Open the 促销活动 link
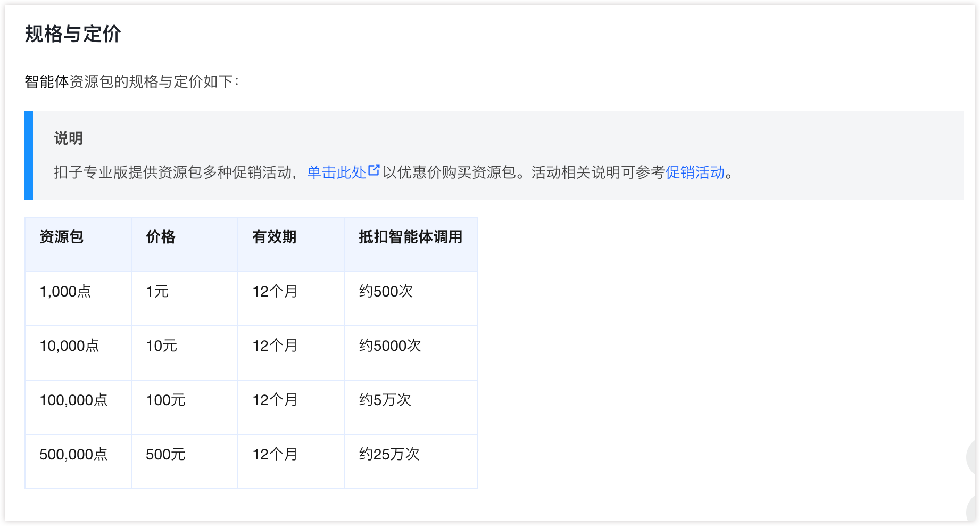Image resolution: width=980 pixels, height=526 pixels. tap(695, 172)
